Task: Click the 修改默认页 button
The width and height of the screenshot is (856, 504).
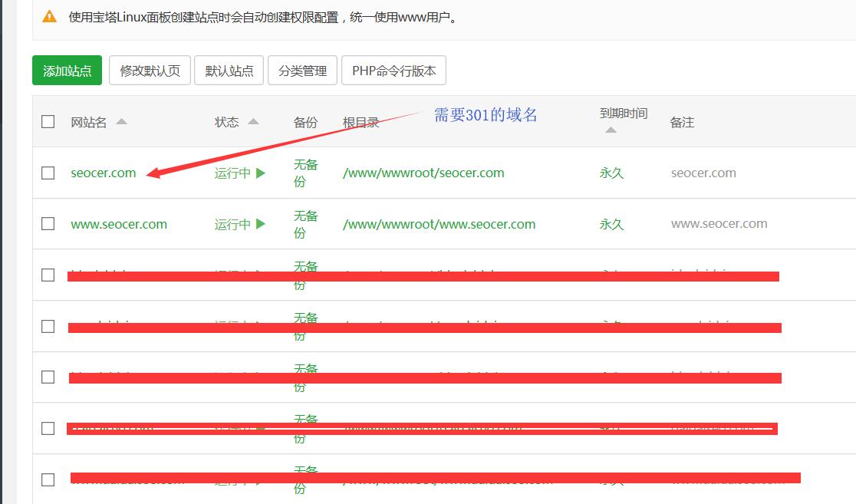Action: (150, 71)
